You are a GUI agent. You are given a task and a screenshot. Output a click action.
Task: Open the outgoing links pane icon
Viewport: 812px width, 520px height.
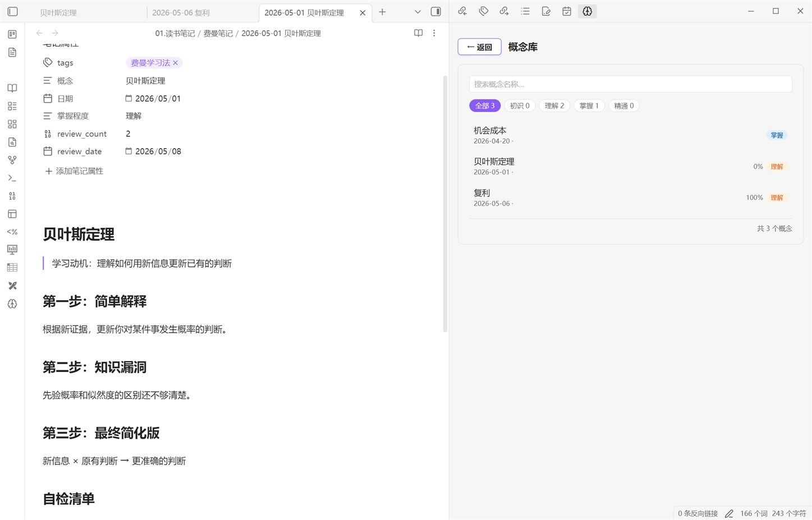pos(504,11)
